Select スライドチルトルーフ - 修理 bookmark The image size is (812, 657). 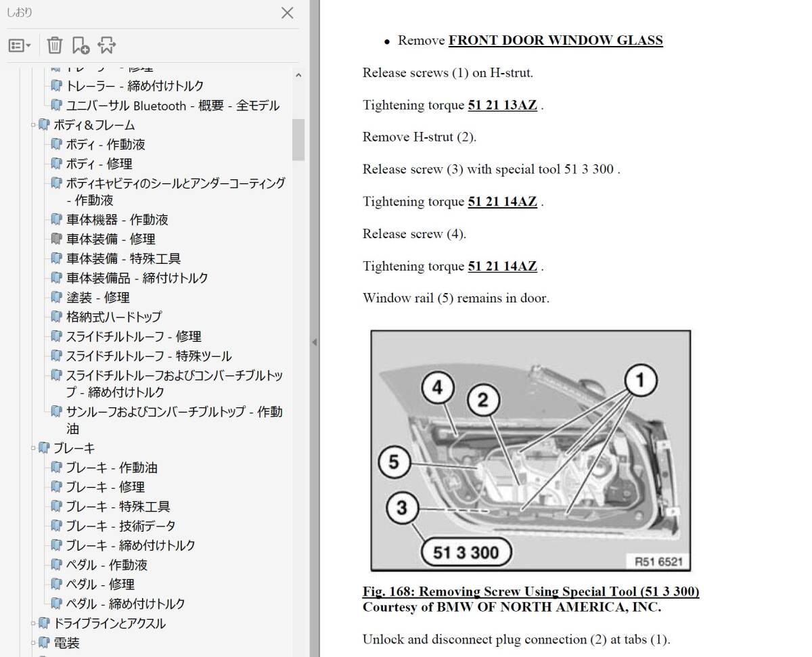coord(134,336)
